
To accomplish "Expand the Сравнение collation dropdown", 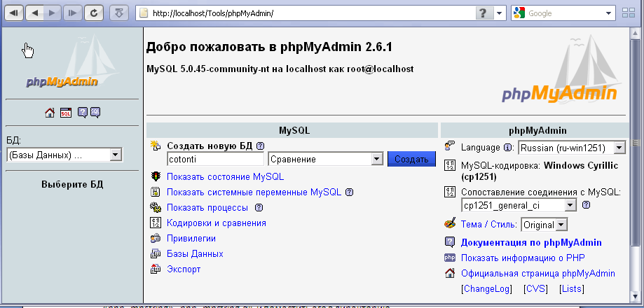I will click(x=325, y=160).
